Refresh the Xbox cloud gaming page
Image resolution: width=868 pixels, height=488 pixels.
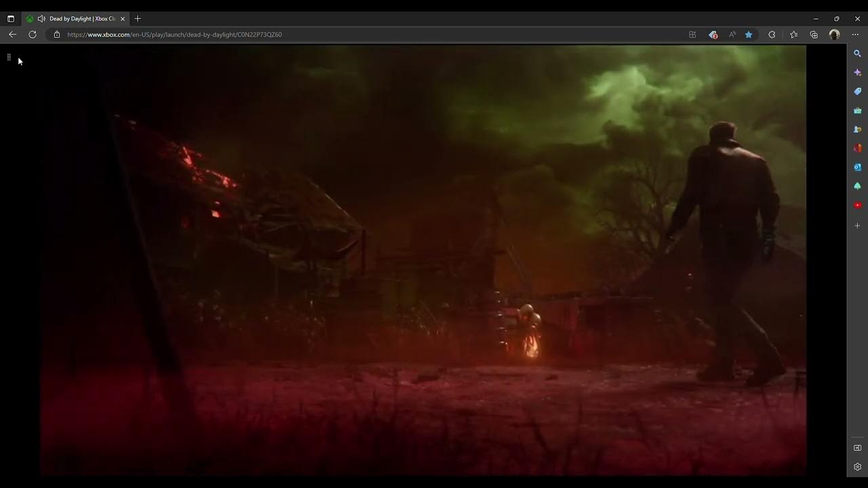32,35
